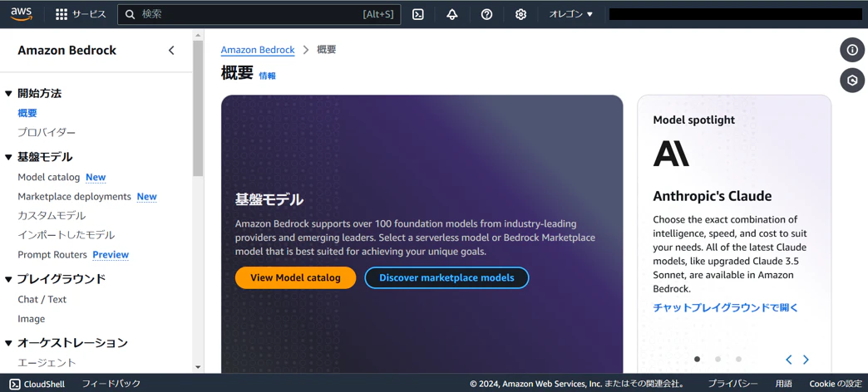Open the info panel circle icon
This screenshot has width=868, height=392.
tap(852, 51)
